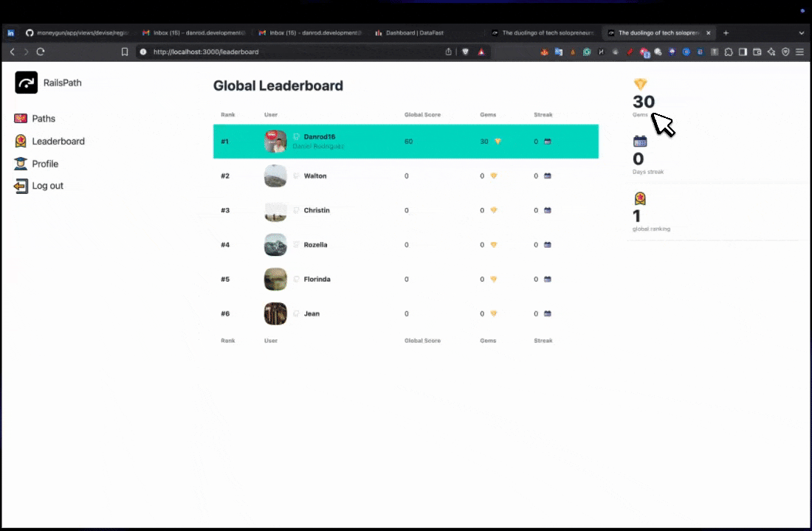
Task: Click the streak calendar icon in Walton's row
Action: [x=548, y=176]
